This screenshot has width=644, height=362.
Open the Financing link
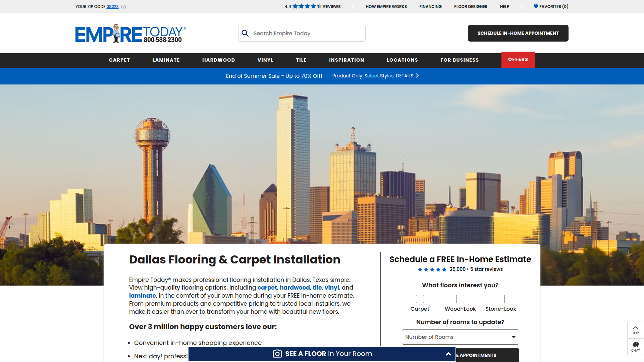click(430, 7)
